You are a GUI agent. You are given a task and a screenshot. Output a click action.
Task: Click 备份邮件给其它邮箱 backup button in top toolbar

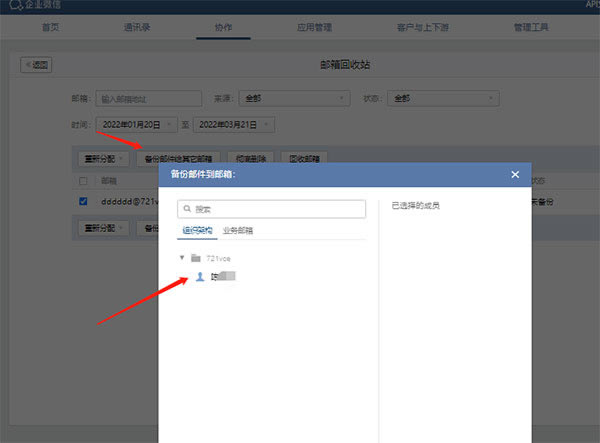(178, 158)
